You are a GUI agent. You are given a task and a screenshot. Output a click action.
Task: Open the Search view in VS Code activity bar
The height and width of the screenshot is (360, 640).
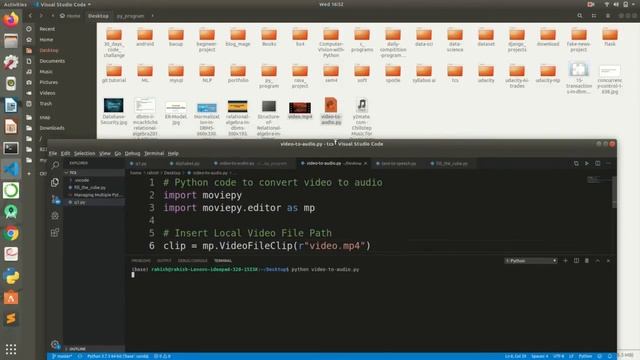pos(55,165)
